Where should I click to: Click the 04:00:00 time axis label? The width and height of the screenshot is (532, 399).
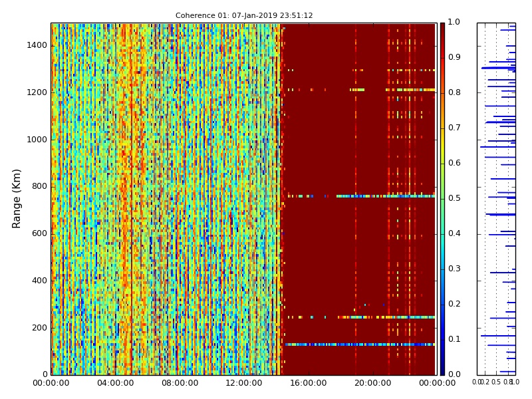(115, 383)
